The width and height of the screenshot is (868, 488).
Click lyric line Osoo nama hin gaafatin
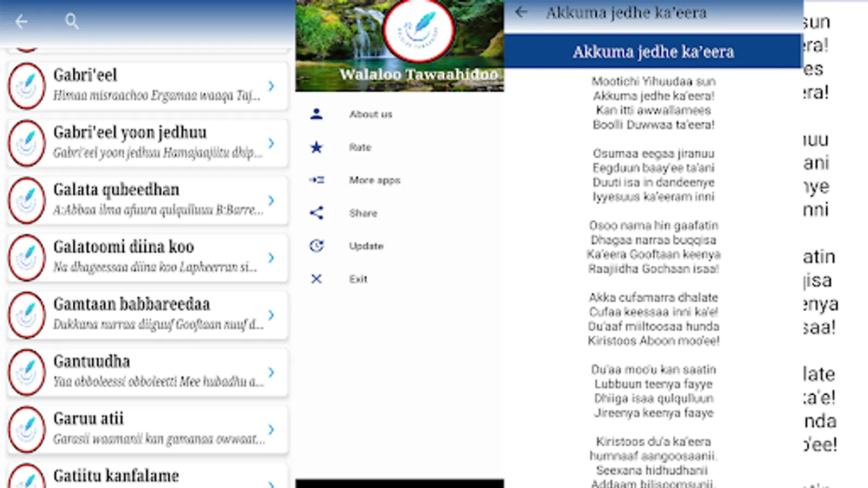654,226
